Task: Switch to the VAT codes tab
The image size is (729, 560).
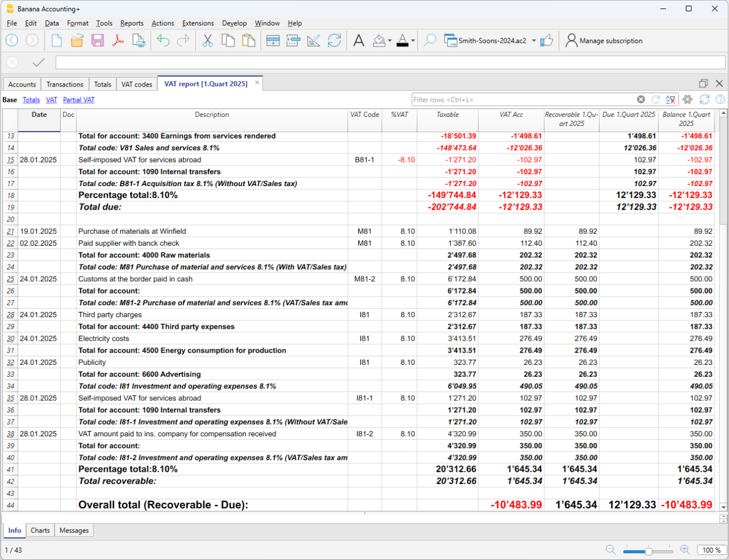Action: pyautogui.click(x=137, y=84)
